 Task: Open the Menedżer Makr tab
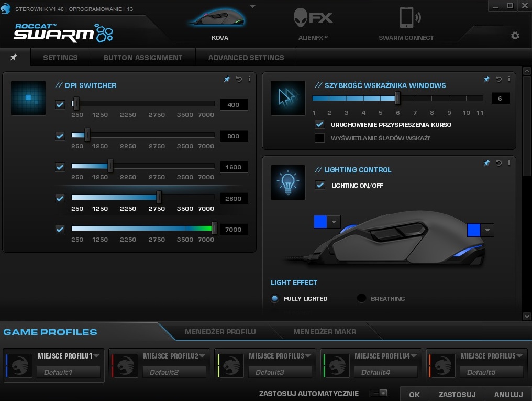tap(324, 332)
